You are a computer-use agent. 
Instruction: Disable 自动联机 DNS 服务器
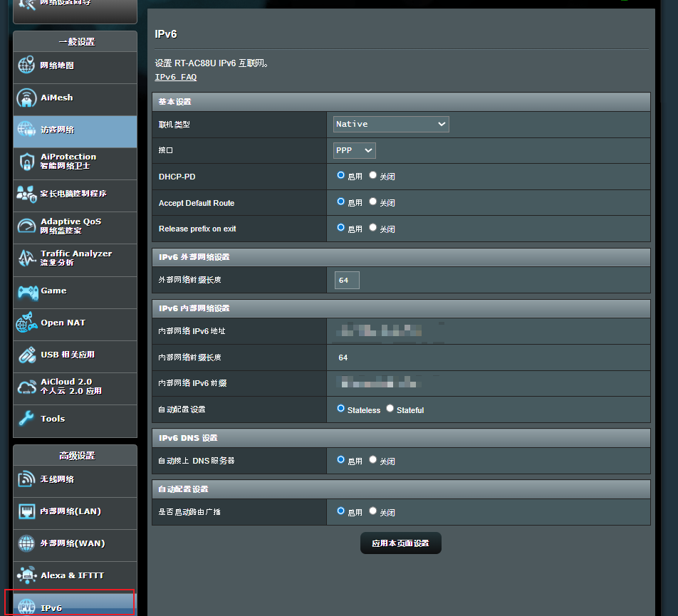tap(372, 460)
